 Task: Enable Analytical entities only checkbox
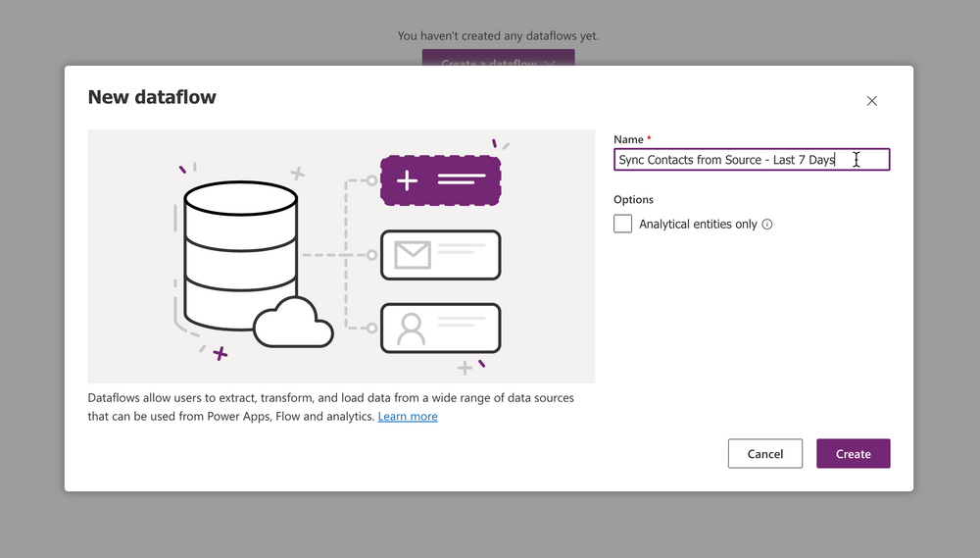click(622, 224)
